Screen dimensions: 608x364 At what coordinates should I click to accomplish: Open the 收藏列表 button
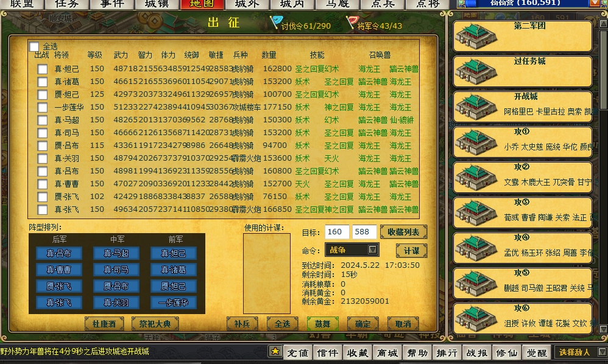click(x=404, y=232)
